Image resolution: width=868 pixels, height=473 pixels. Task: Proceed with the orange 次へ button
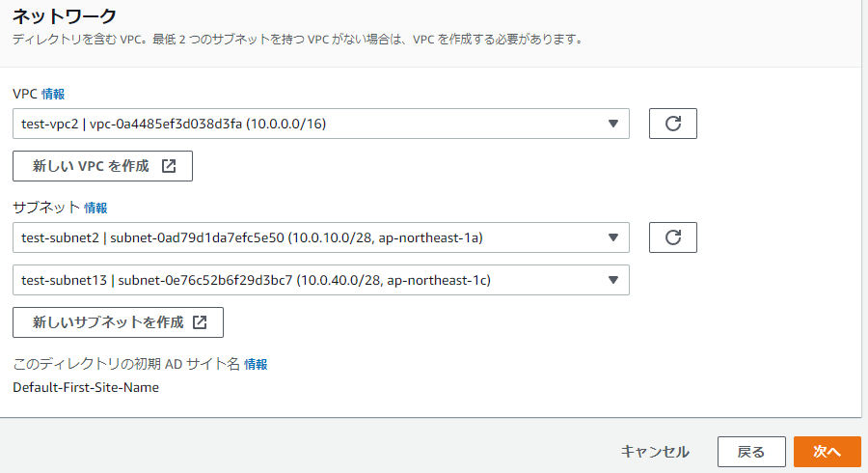pos(827,452)
